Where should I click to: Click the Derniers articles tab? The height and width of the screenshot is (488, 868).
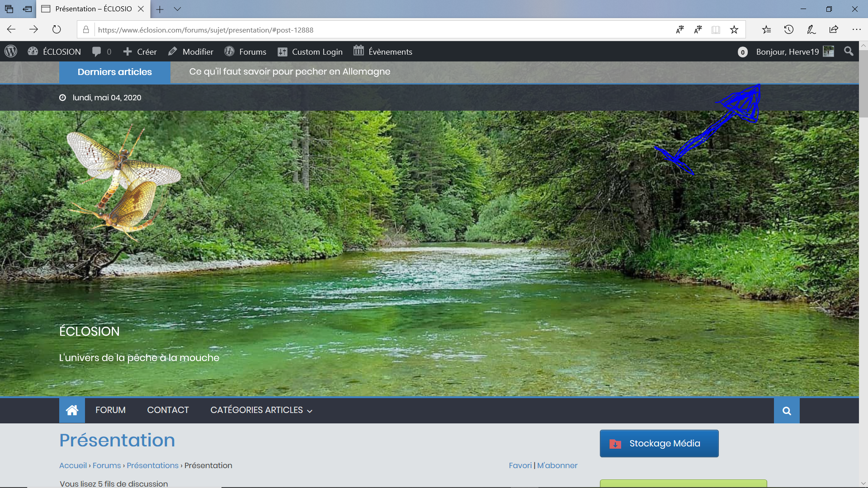pyautogui.click(x=115, y=72)
